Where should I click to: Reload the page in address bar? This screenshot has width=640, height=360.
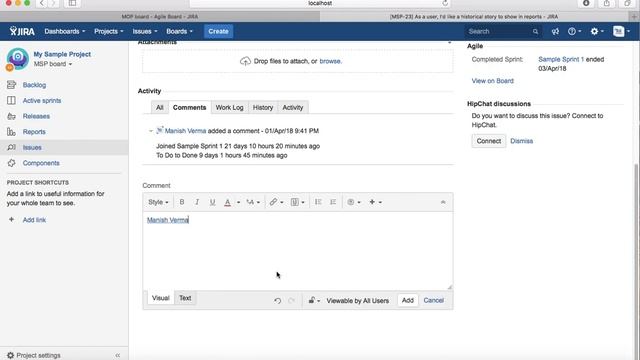[x=445, y=3]
